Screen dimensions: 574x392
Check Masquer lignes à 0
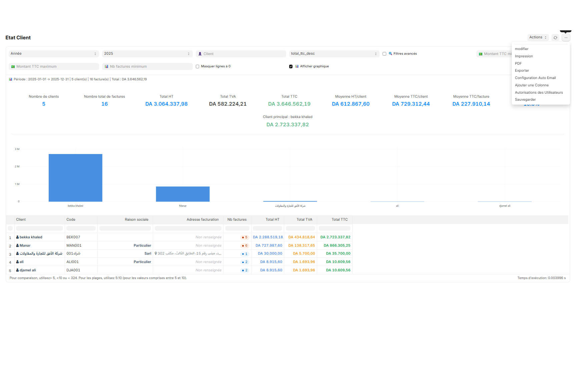coord(197,66)
